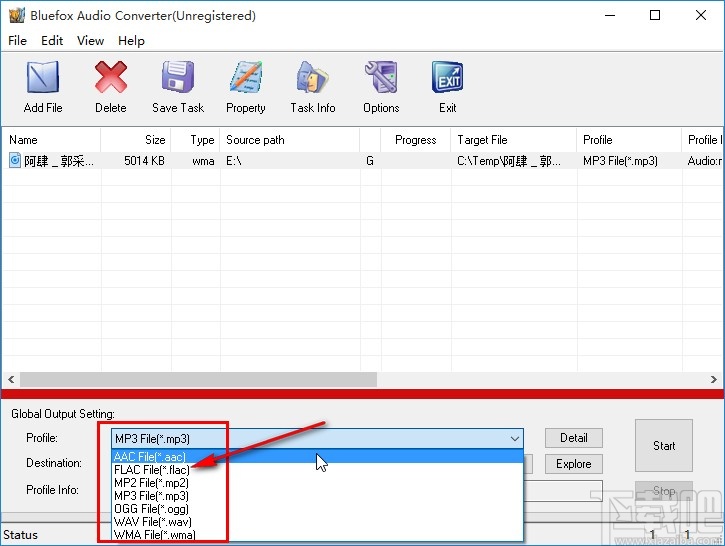This screenshot has height=546, width=725.
Task: Minimize the Bluefox Audio Converter window
Action: pos(610,15)
